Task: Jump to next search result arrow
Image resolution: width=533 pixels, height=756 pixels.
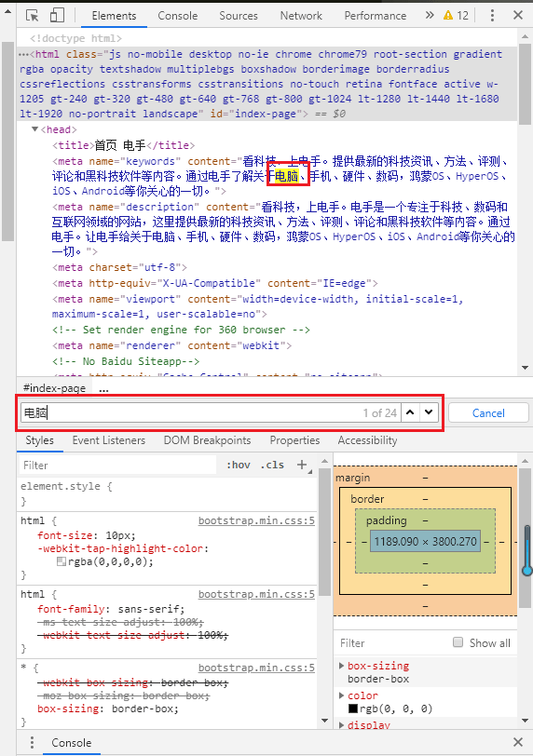Action: pyautogui.click(x=429, y=412)
